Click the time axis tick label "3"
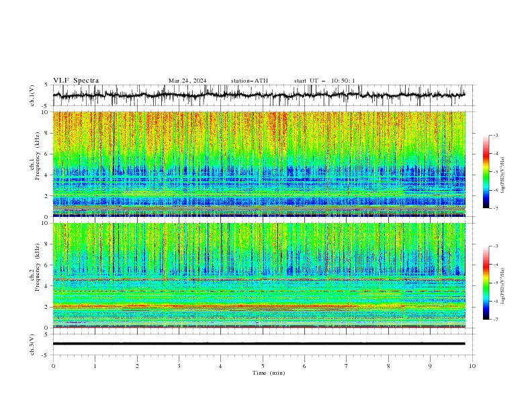Screen dimensions: 532x411 coord(179,366)
